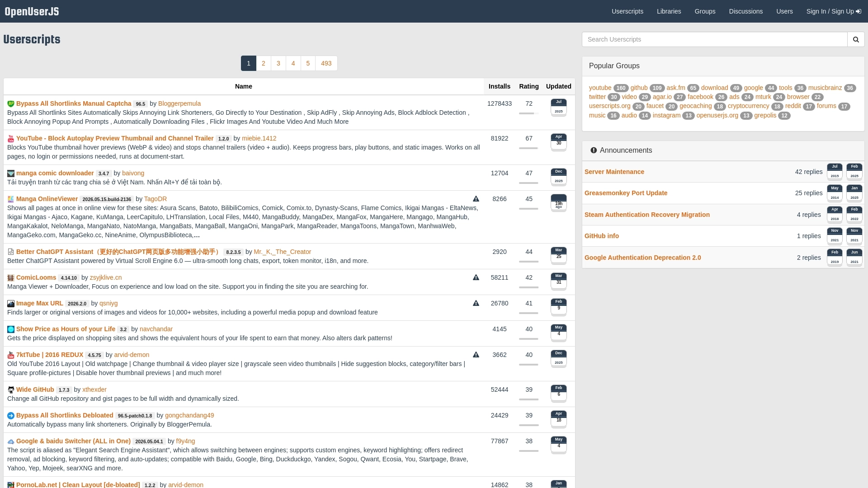
Task: Open the cryptocurrency group link
Action: [x=748, y=106]
